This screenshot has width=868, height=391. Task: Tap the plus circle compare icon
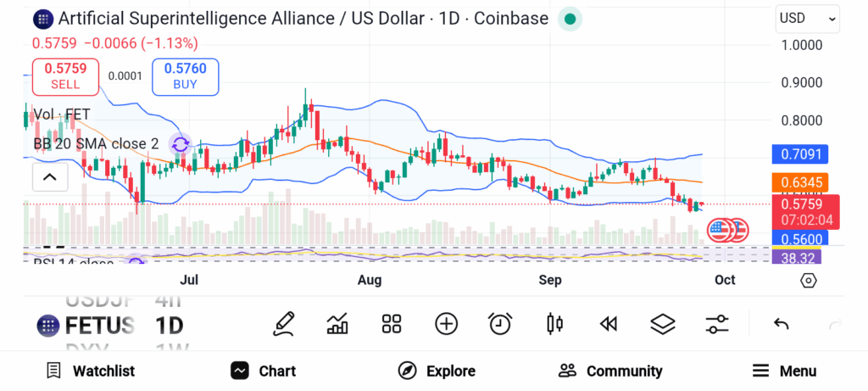[446, 323]
